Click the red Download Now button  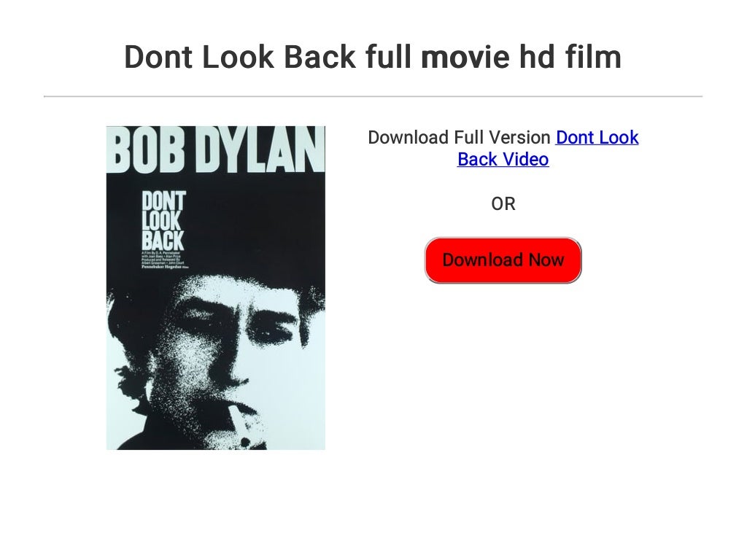pos(503,260)
